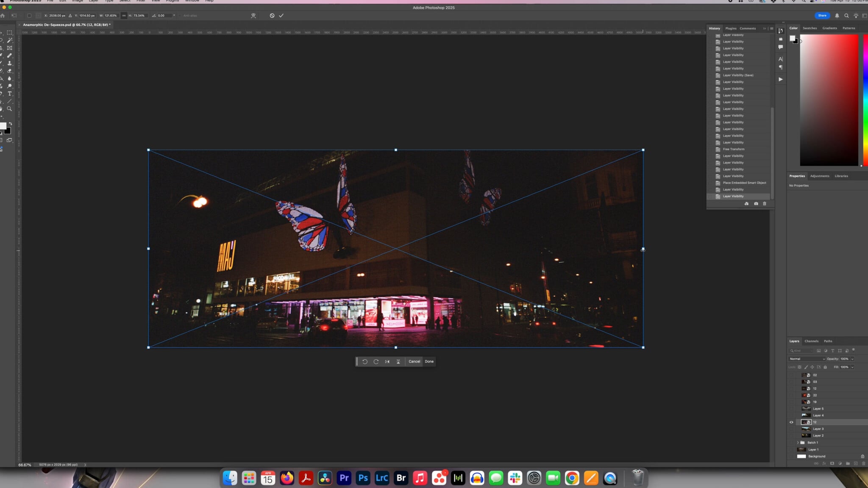Enable the lock position toggle in Layers panel
868x488 pixels.
click(812, 367)
